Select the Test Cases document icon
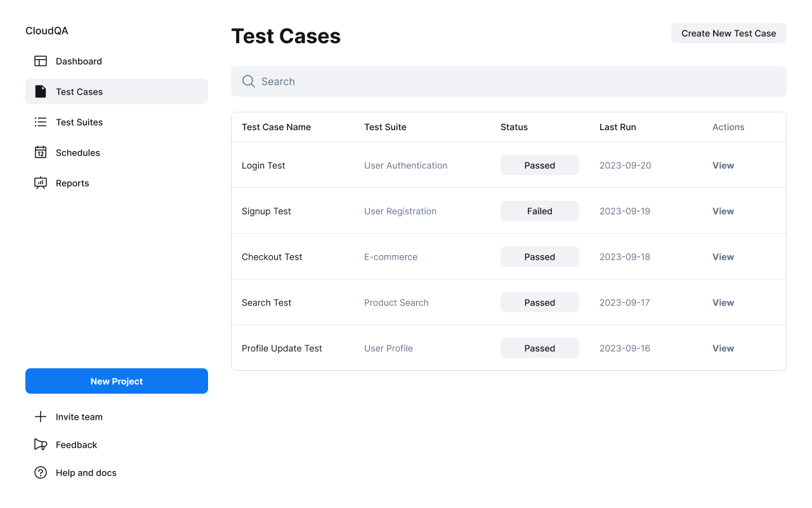Screen dimensions: 812x508 pos(41,91)
